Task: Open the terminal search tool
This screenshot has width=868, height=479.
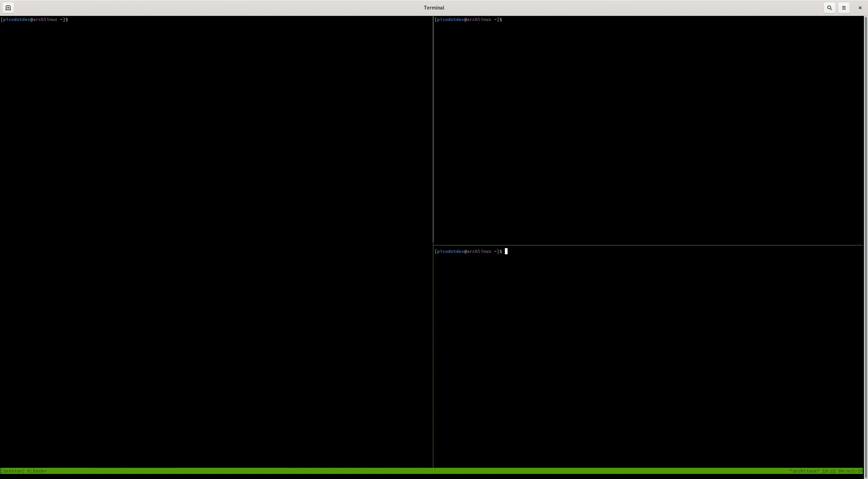Action: point(829,7)
